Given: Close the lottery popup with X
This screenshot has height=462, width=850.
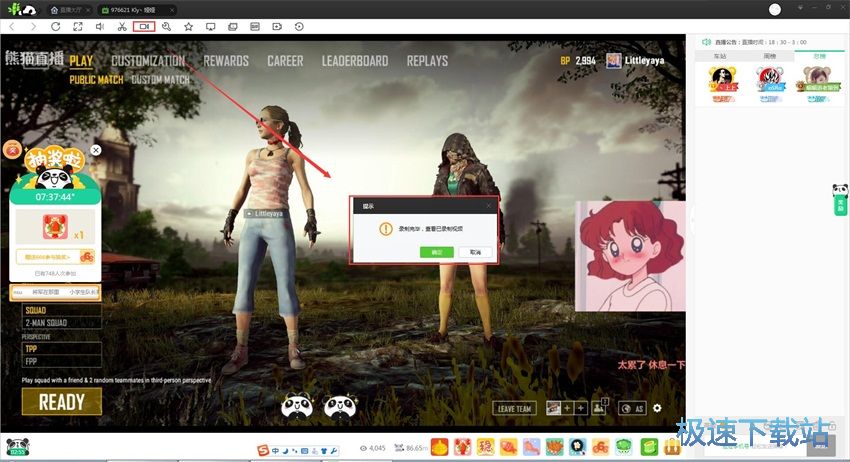Looking at the screenshot, I should point(96,150).
